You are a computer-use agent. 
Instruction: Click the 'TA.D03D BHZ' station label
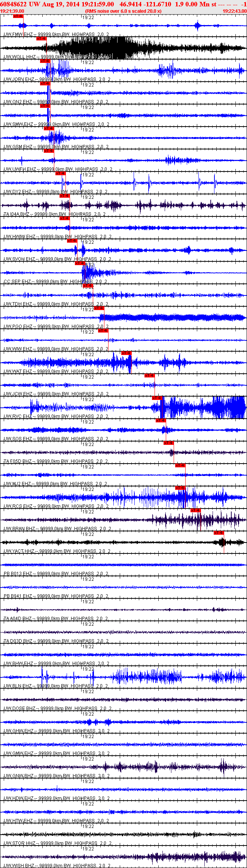18,641
